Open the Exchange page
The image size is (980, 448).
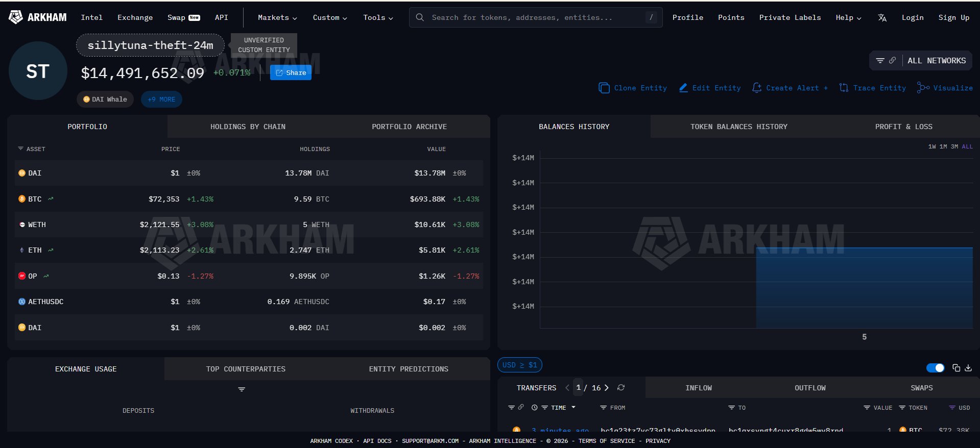(x=135, y=17)
